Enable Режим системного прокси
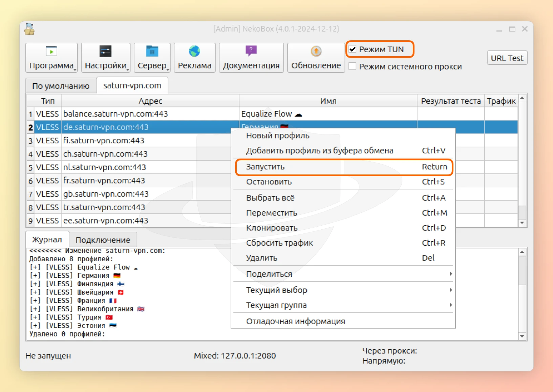This screenshot has height=392, width=553. click(353, 66)
